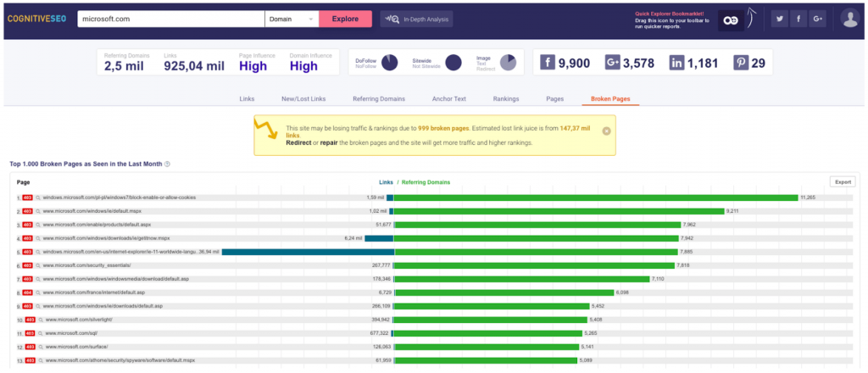Click the long blue bar labeled 36,94 mil

tap(308, 252)
